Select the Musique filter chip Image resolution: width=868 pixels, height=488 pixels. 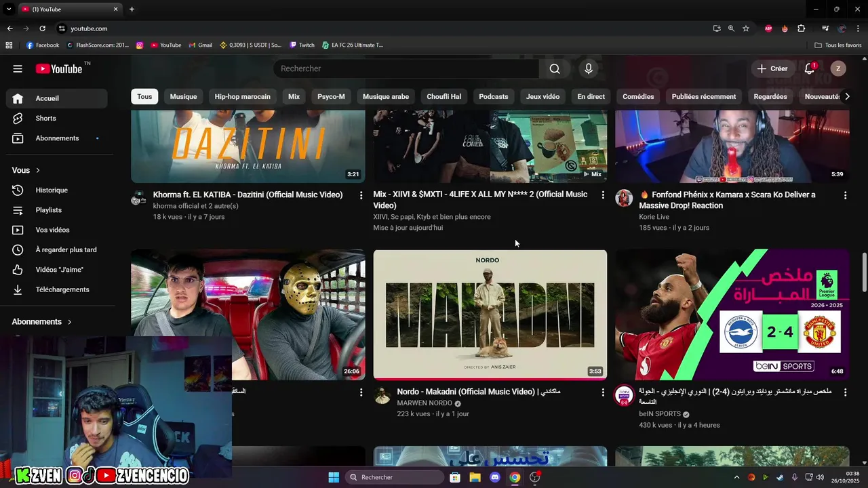(x=183, y=96)
